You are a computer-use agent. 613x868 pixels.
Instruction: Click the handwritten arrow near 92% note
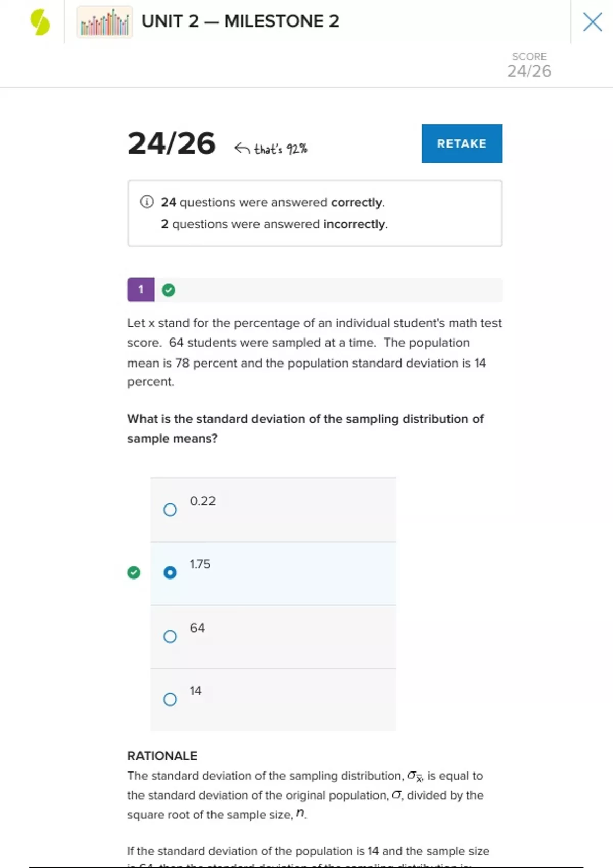242,149
